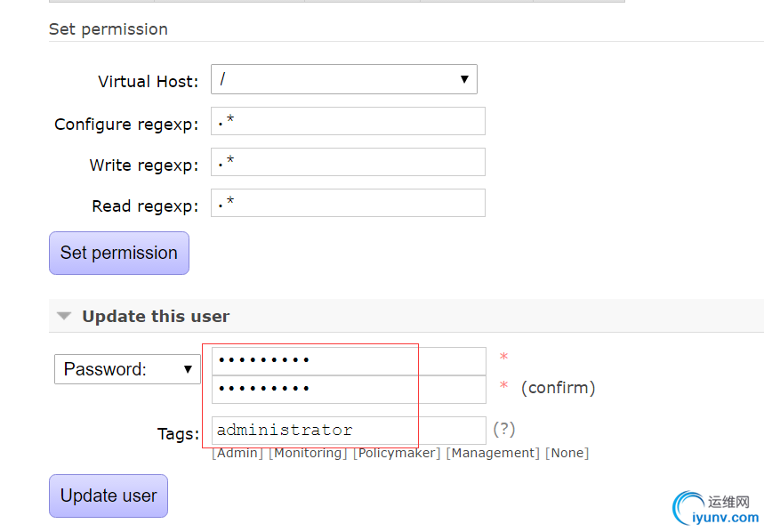The width and height of the screenshot is (764, 532).
Task: Click the (?) help icon beside Tags
Action: click(503, 430)
